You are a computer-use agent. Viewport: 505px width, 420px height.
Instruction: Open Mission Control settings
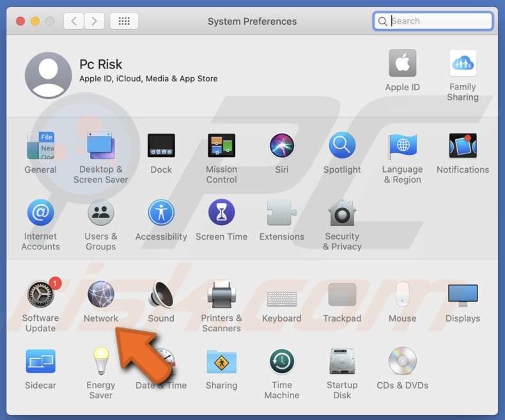221,146
